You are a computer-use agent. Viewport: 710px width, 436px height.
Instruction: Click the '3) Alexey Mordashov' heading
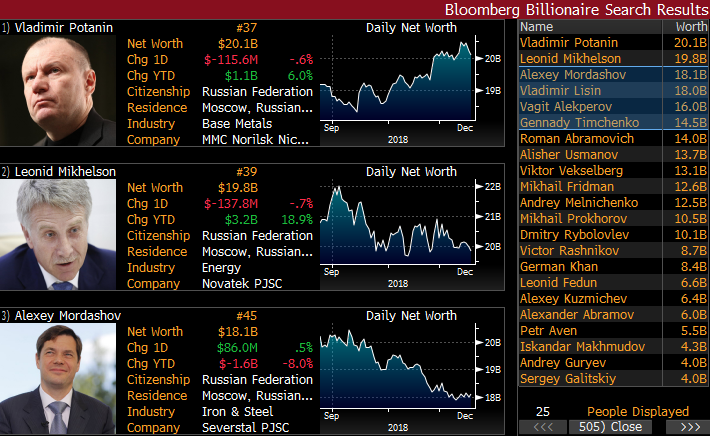click(x=64, y=316)
